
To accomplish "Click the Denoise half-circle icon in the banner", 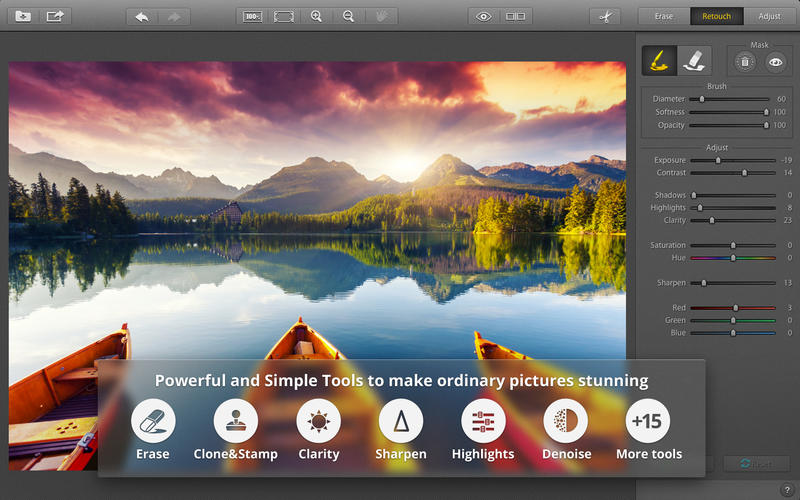I will (566, 421).
